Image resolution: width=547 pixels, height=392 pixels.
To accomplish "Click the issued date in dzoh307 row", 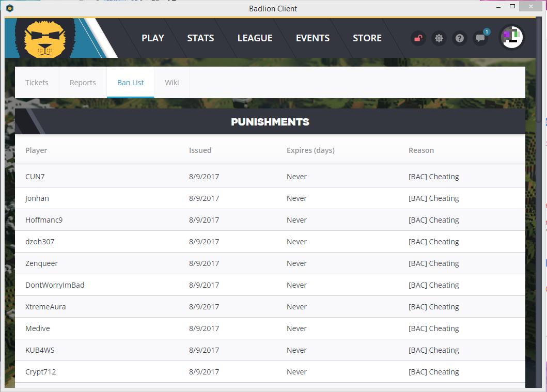I will 204,242.
